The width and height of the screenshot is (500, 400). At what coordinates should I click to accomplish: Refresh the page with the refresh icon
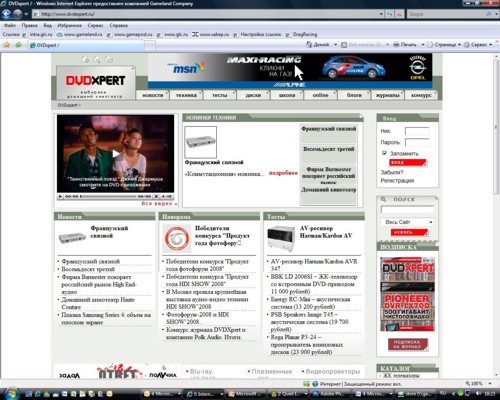(390, 14)
